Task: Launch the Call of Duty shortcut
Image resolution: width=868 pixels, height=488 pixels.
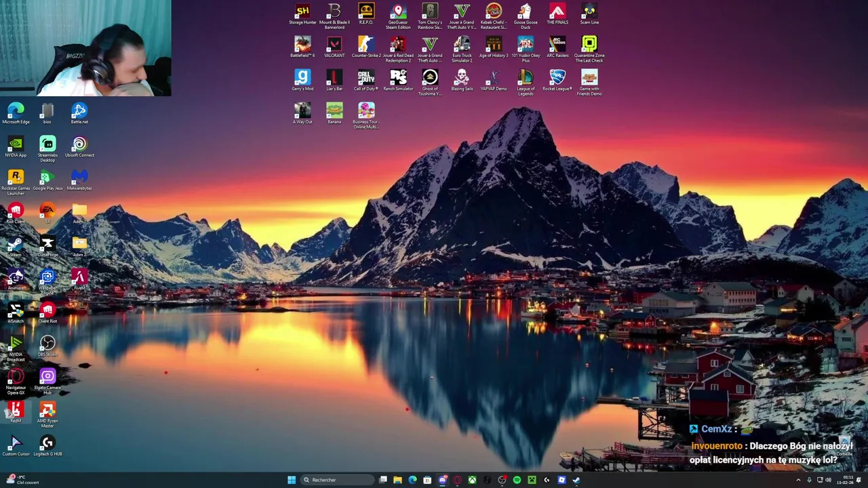Action: pyautogui.click(x=366, y=81)
